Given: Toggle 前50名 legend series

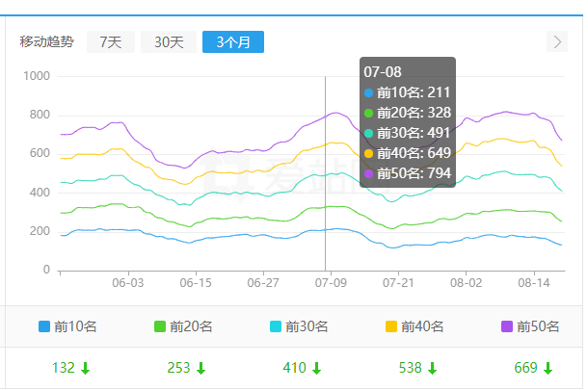Looking at the screenshot, I should pos(530,326).
